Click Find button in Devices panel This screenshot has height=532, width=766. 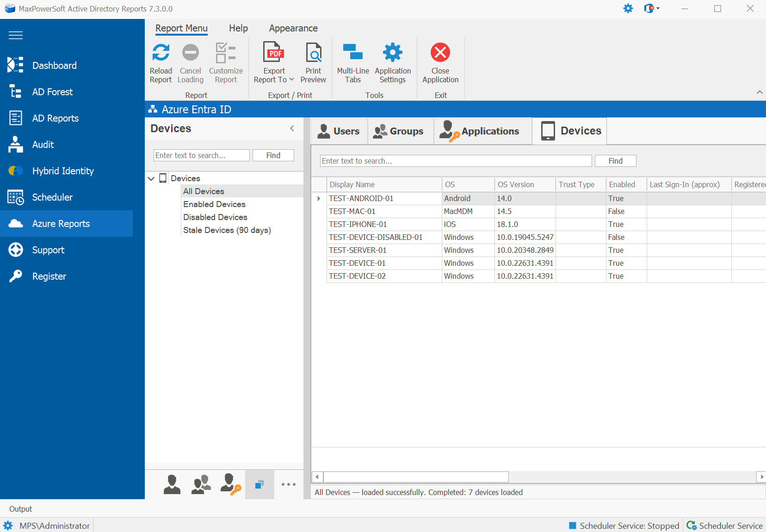273,155
